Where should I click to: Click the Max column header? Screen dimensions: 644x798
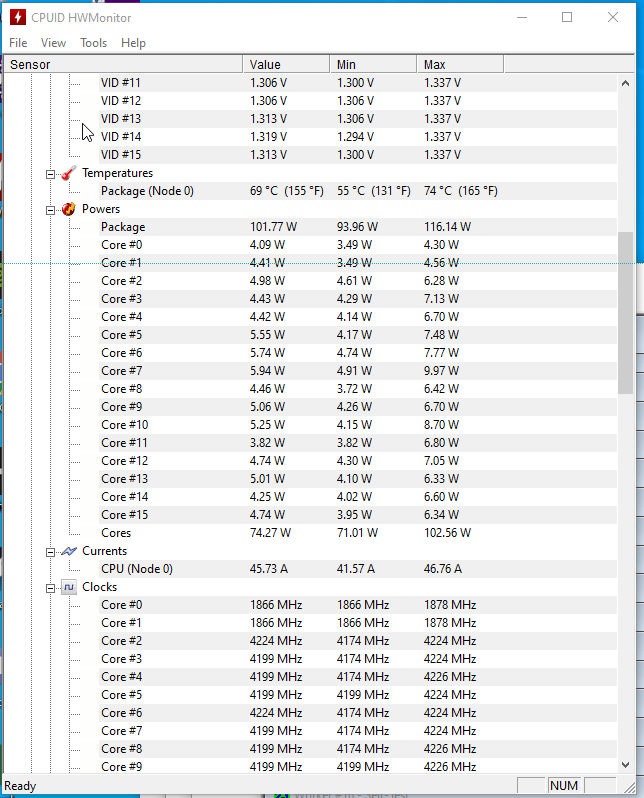point(460,65)
